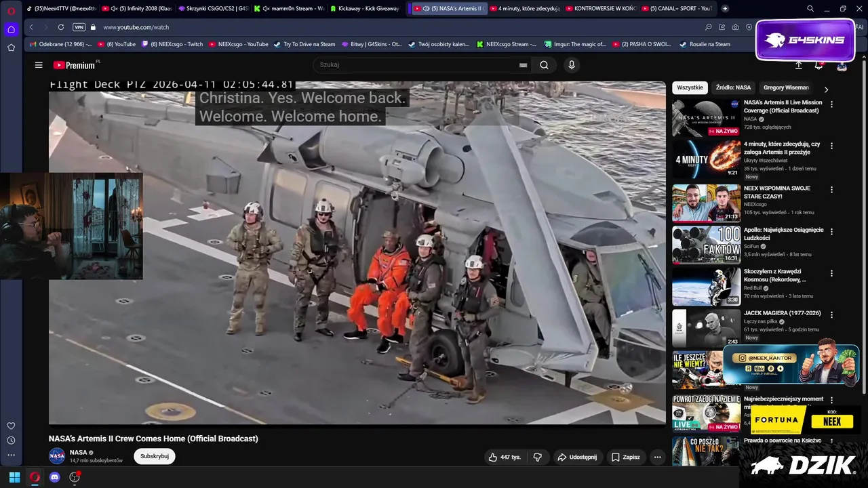The width and height of the screenshot is (868, 488).
Task: Save video with Zapisz button
Action: (x=625, y=457)
